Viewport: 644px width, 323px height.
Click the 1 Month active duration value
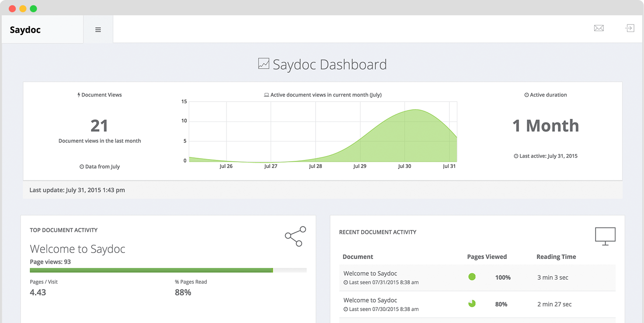(x=546, y=126)
